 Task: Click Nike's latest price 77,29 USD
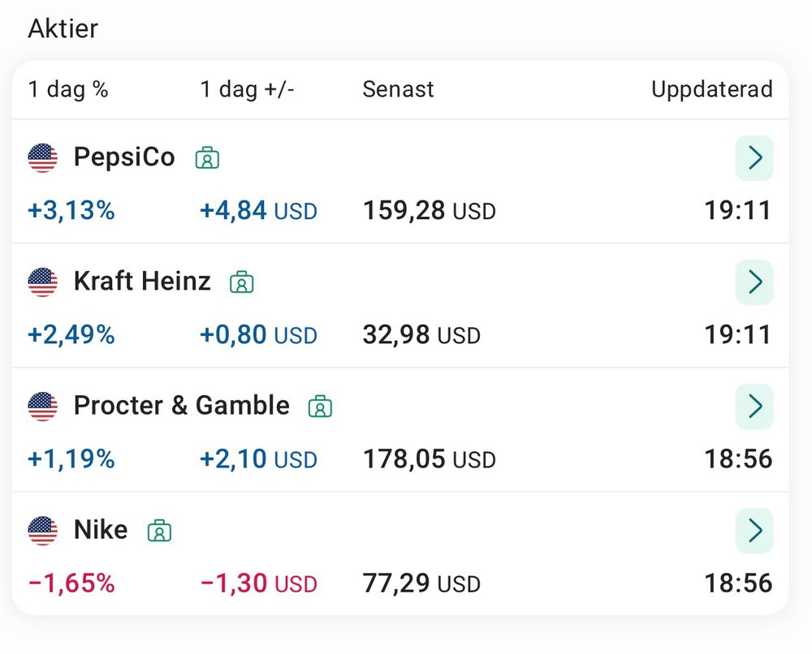click(421, 583)
